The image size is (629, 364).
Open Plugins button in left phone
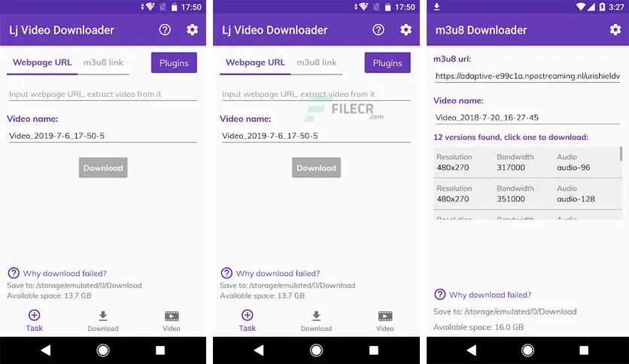pyautogui.click(x=174, y=63)
